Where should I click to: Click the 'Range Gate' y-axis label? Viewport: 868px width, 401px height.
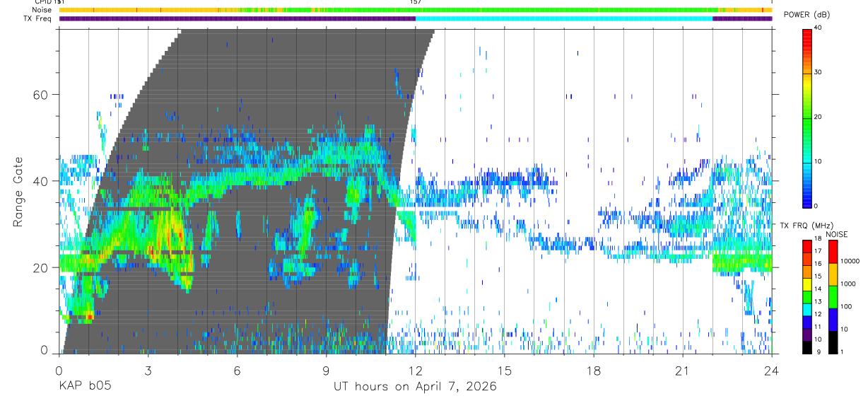click(x=18, y=192)
